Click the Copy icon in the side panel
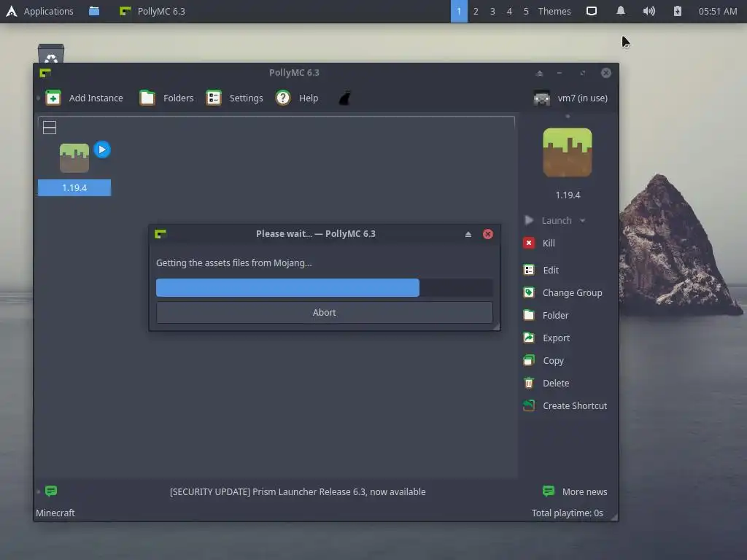The image size is (747, 560). (x=529, y=360)
